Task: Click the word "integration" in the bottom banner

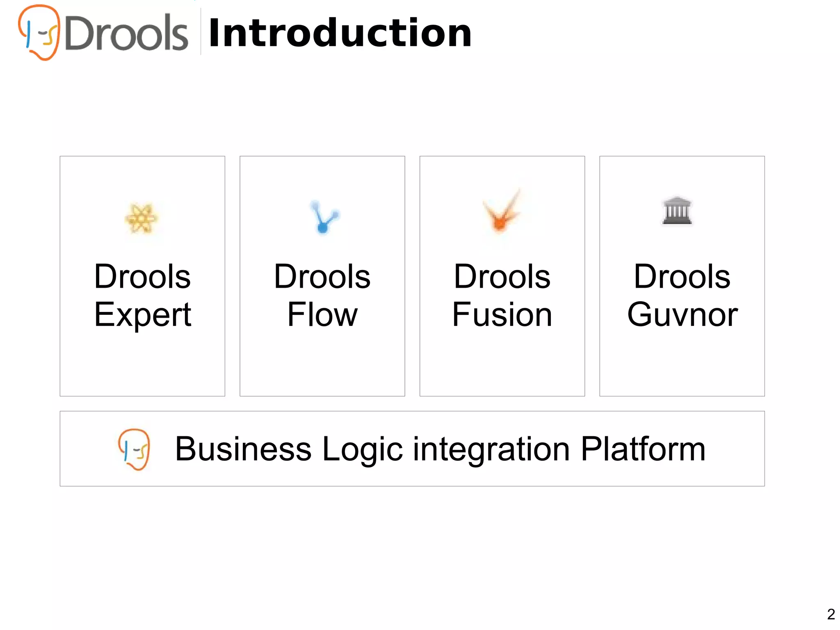Action: pyautogui.click(x=491, y=450)
